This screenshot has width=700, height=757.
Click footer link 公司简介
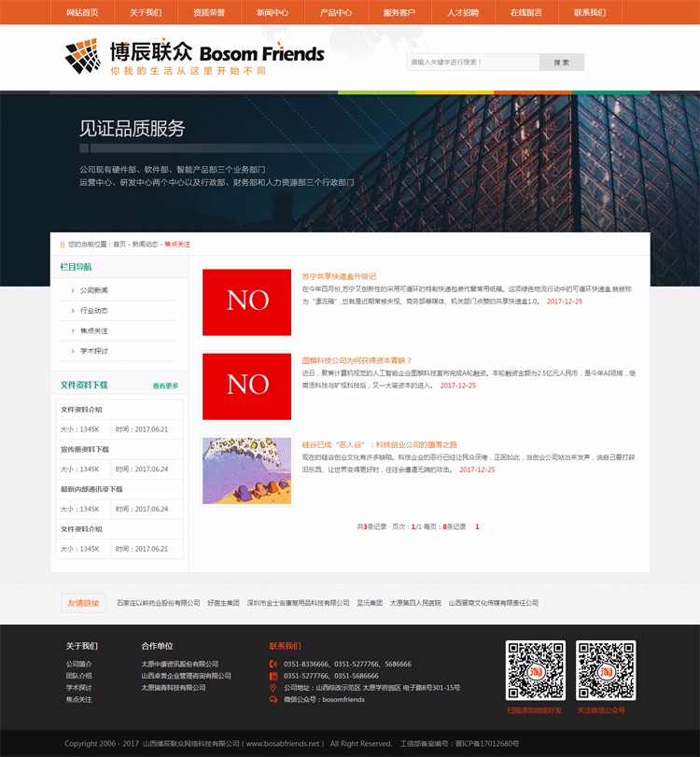point(78,665)
